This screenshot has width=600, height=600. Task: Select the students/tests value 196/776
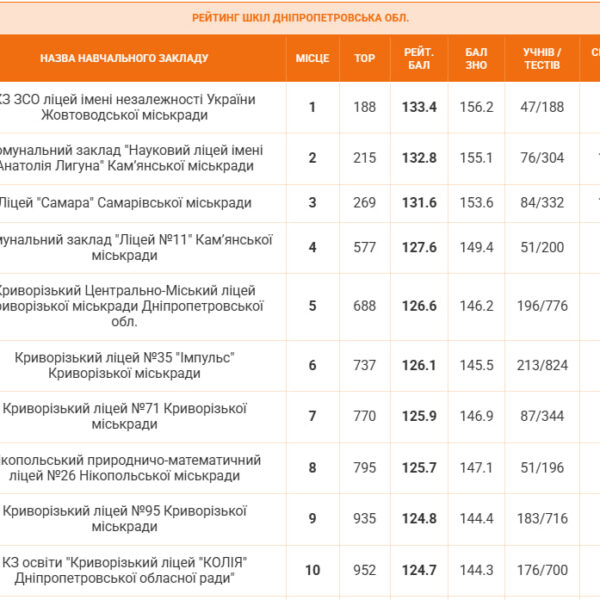(x=542, y=306)
